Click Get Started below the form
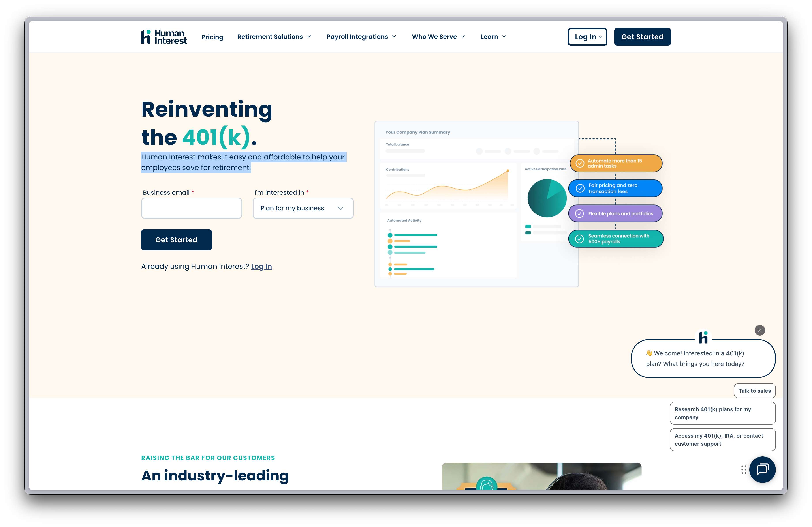This screenshot has height=527, width=812. tap(176, 240)
